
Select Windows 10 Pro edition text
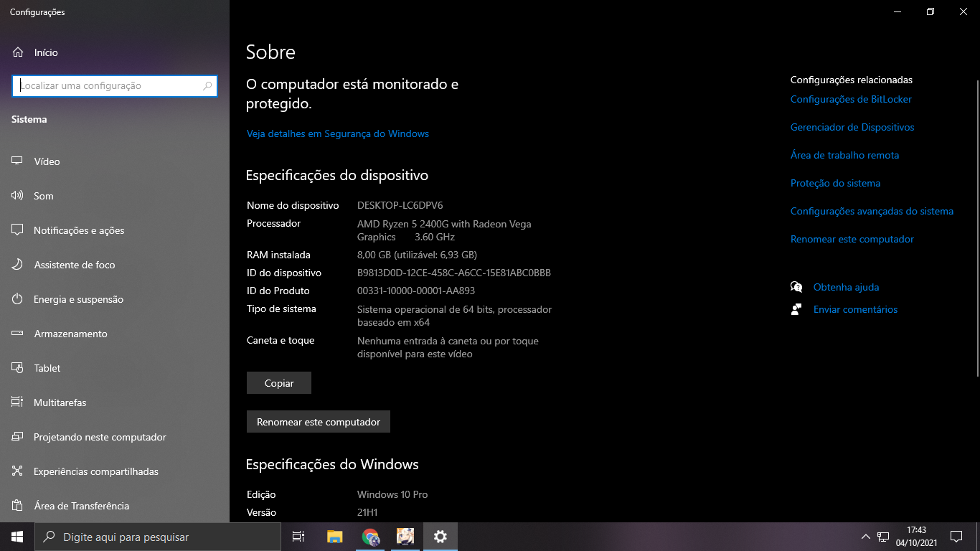pyautogui.click(x=392, y=494)
